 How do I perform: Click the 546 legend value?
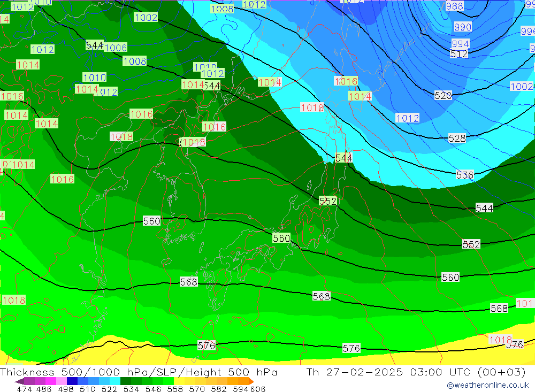153,389
